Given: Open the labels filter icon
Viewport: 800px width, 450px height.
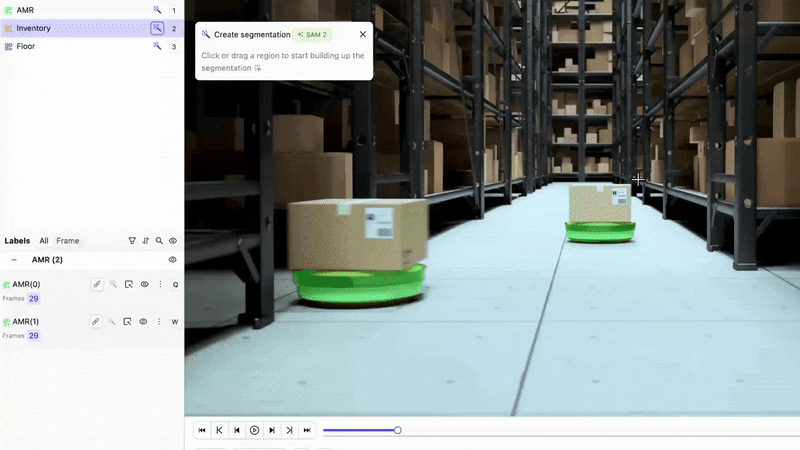Looking at the screenshot, I should 132,241.
